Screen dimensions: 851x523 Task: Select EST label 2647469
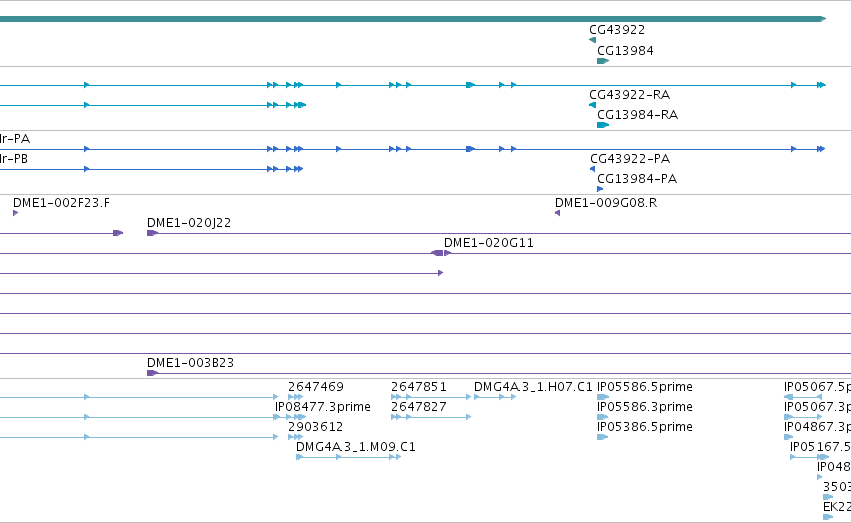(x=316, y=387)
